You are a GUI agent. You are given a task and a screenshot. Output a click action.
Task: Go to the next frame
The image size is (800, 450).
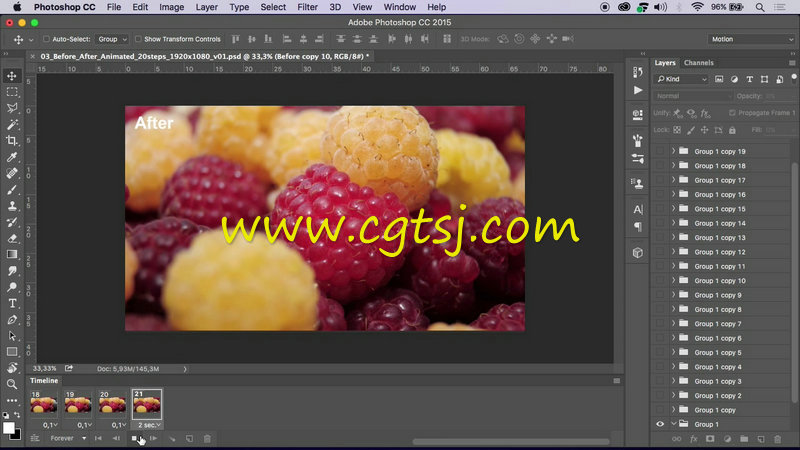(153, 438)
